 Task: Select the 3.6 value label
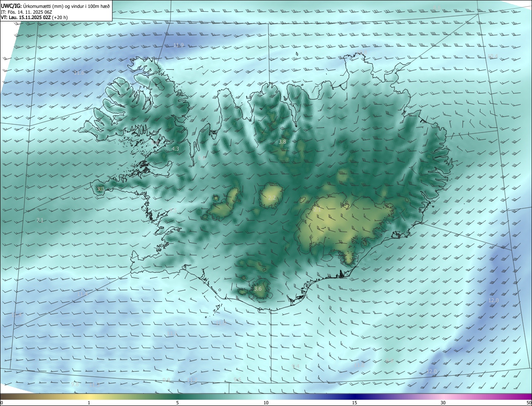[x=258, y=289]
